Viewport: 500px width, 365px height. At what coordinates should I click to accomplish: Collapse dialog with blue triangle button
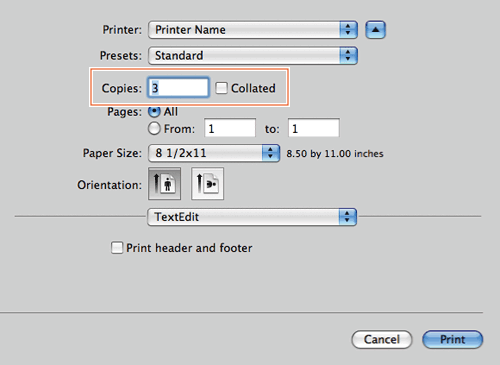coord(375,30)
